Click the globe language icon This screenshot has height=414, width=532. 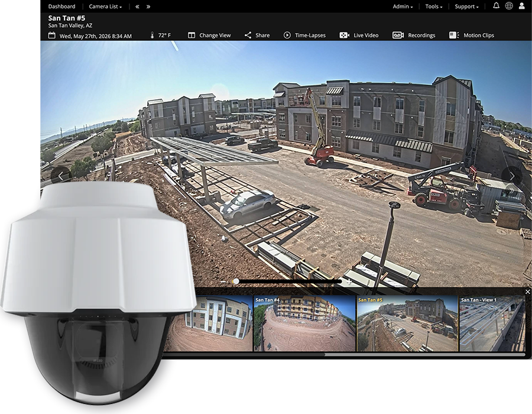(509, 6)
